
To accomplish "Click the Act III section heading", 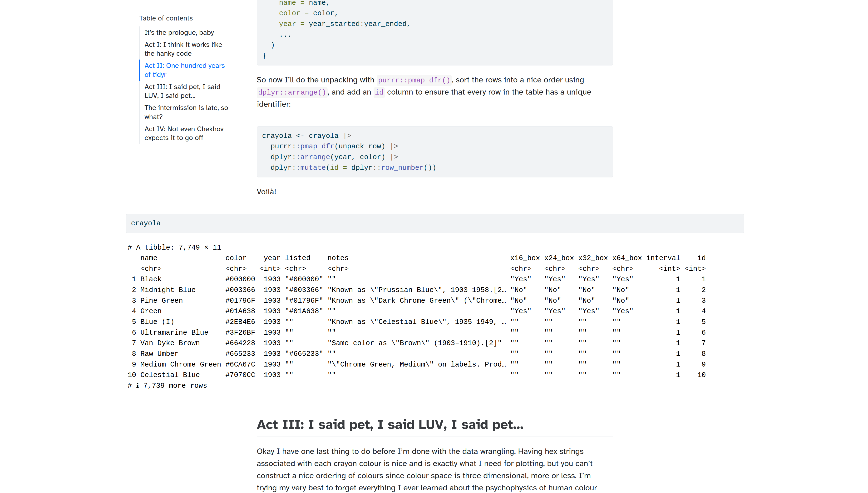I will click(x=390, y=425).
